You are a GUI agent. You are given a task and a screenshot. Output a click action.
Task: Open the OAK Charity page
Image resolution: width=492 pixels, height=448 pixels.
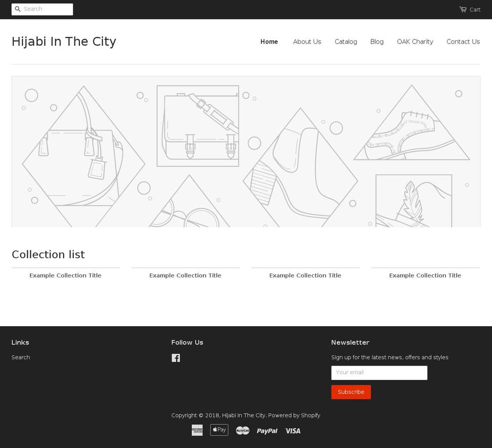click(415, 41)
